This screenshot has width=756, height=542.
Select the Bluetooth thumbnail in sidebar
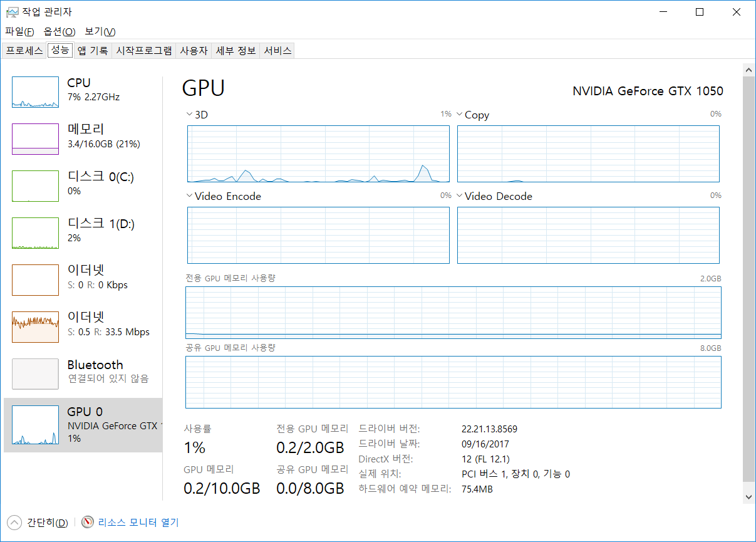[x=36, y=374]
